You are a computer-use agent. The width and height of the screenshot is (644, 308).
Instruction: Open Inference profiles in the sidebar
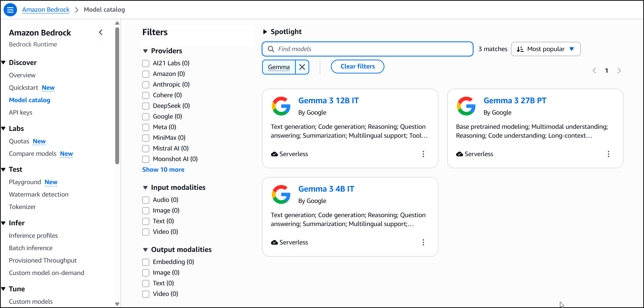click(33, 236)
